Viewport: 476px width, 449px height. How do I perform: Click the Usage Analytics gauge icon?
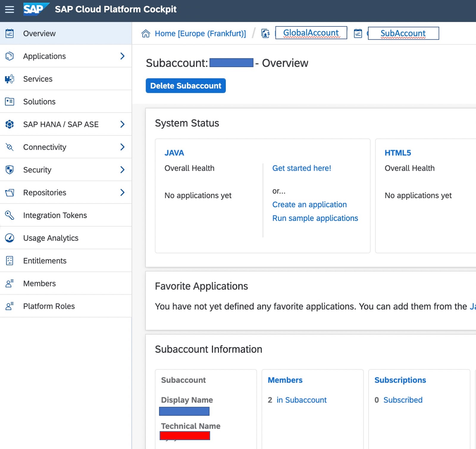(10, 238)
